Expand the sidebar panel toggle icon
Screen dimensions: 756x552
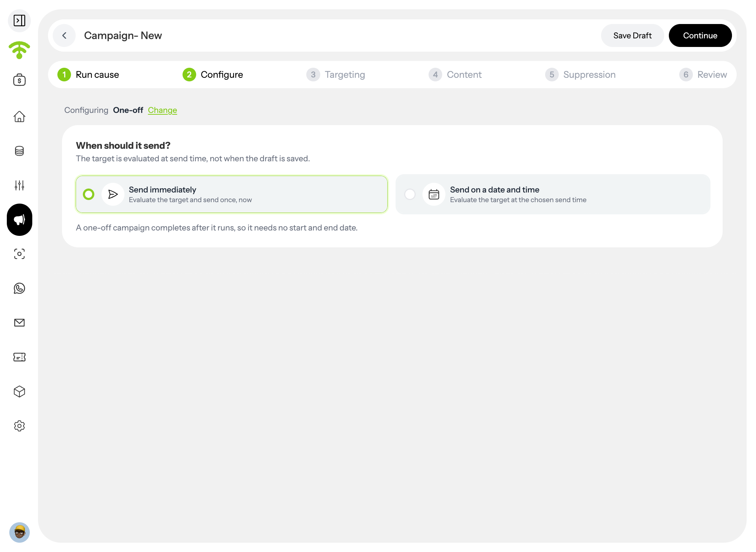click(19, 20)
